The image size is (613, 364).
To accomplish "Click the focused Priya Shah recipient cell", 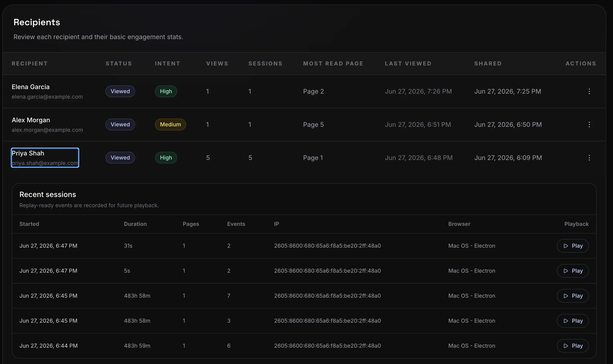I will [x=45, y=158].
